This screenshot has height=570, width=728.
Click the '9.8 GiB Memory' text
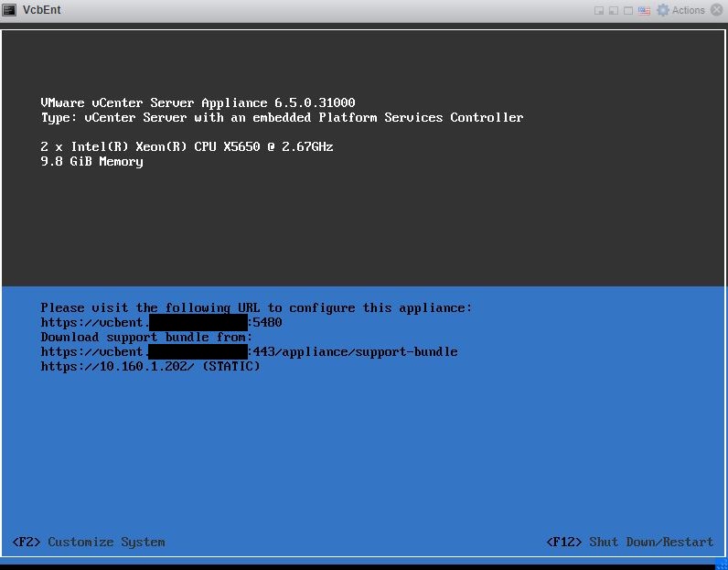[x=92, y=162]
